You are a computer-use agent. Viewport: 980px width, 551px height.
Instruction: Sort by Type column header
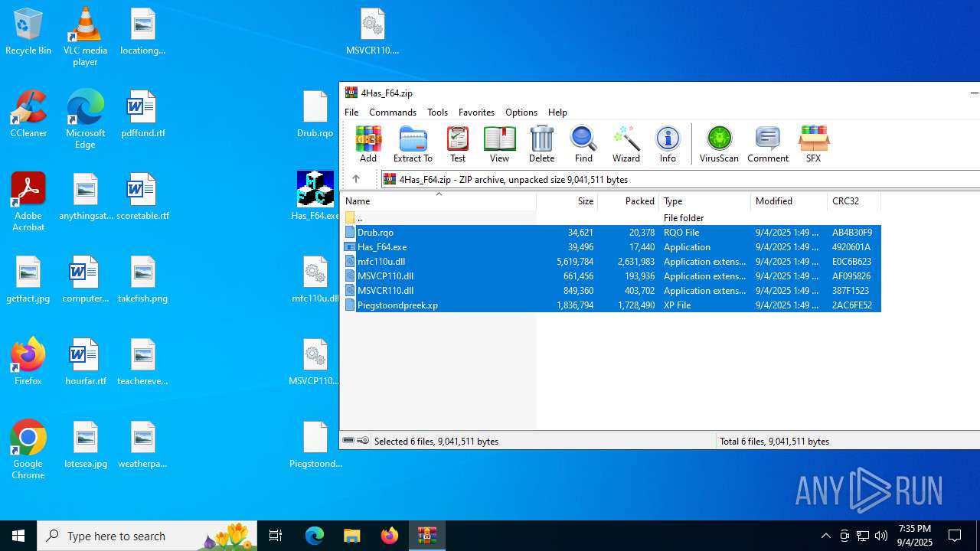[705, 201]
